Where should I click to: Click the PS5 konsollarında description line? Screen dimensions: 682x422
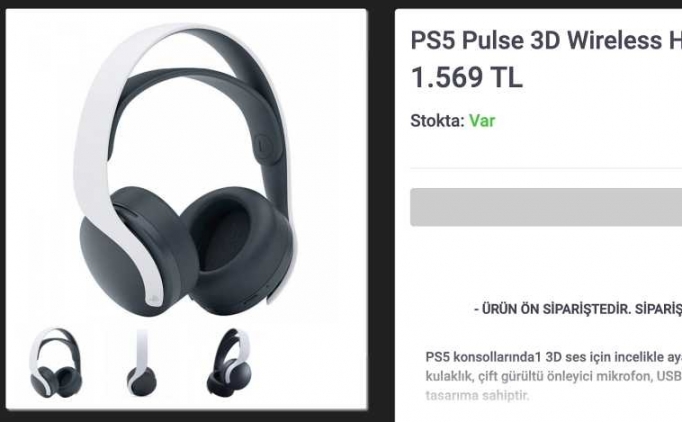click(x=554, y=357)
